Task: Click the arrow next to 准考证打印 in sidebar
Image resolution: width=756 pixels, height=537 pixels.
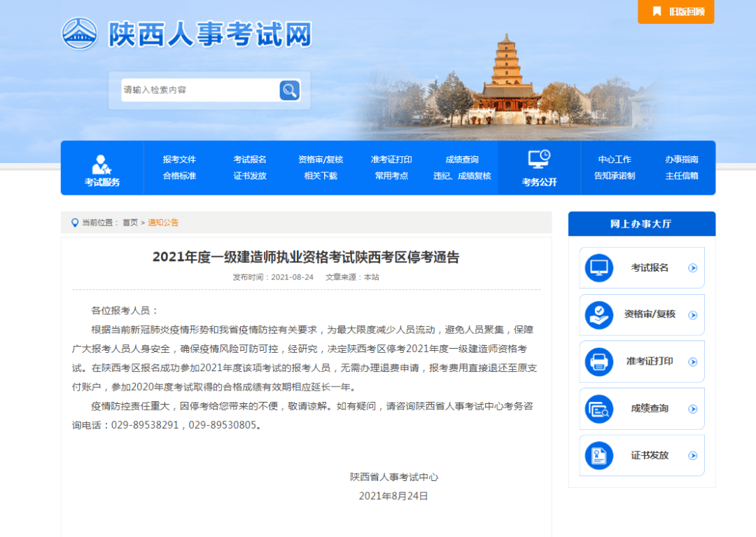Action: tap(694, 361)
